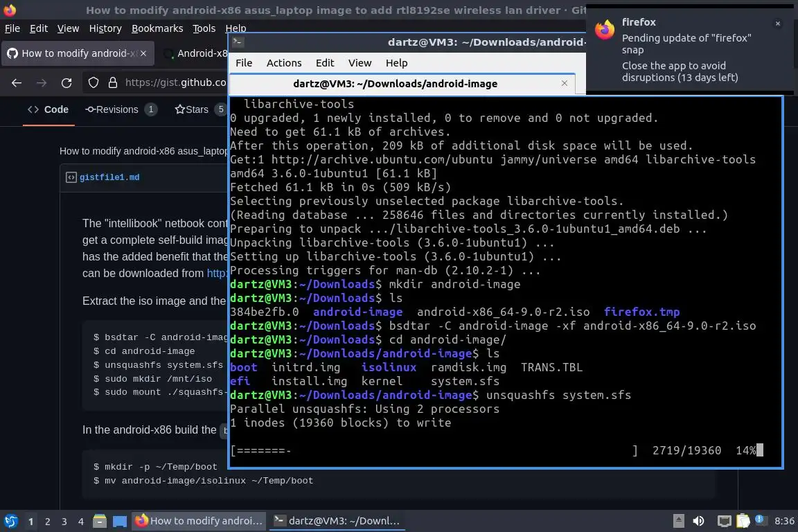Open the application launcher menu in taskbar

(10, 522)
